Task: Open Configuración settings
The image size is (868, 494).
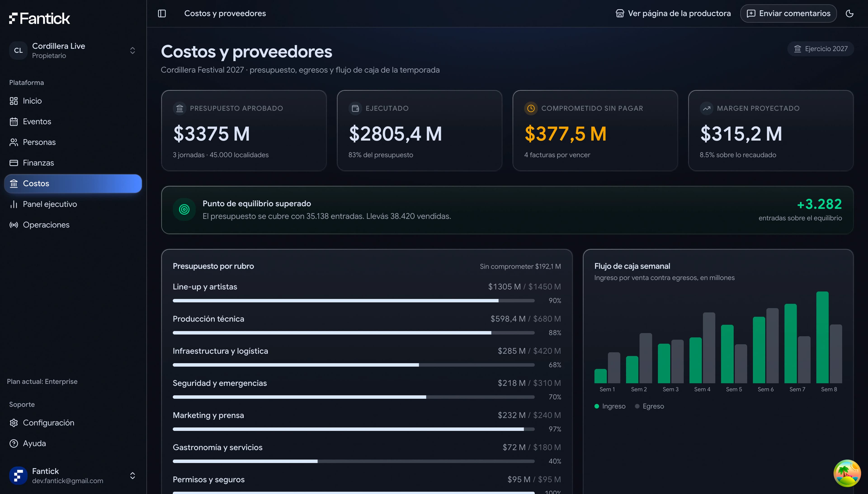Action: 73,423
